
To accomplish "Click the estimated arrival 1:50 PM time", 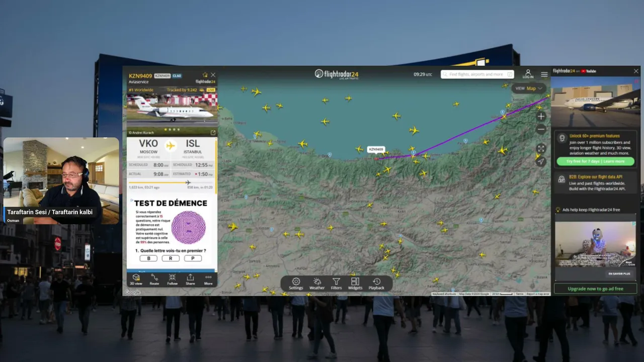I will point(205,174).
